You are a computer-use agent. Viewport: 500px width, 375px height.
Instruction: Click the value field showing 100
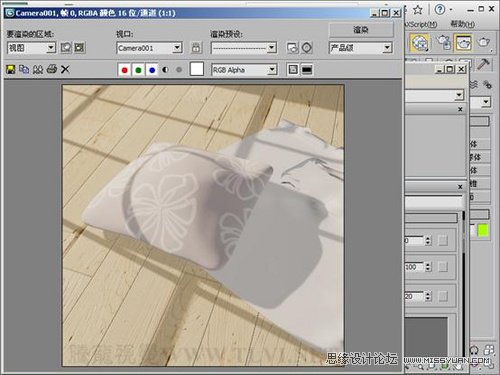point(414,267)
